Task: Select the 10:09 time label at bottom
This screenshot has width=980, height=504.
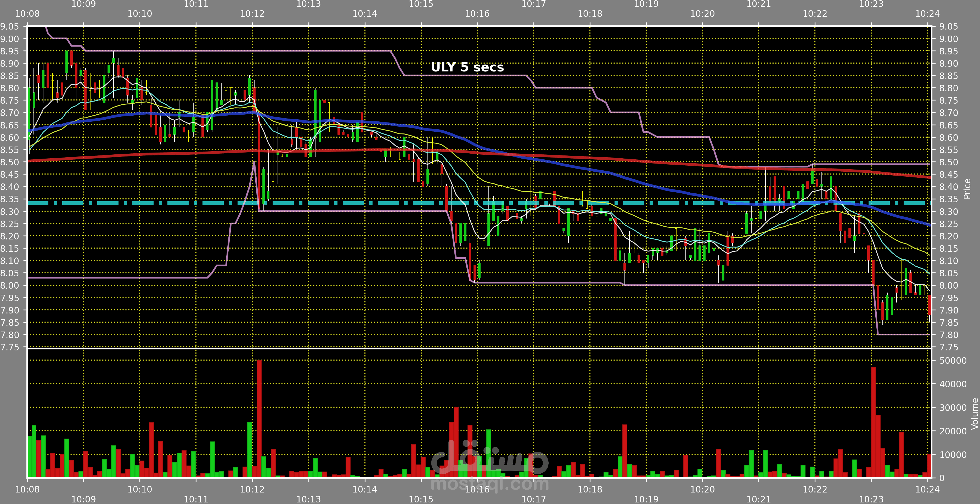Action: click(x=83, y=499)
